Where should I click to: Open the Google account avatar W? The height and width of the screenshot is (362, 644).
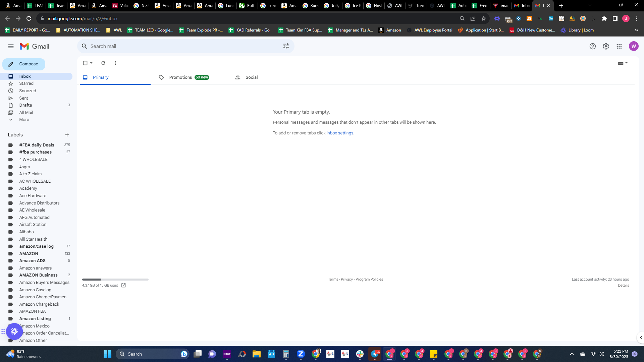[634, 46]
